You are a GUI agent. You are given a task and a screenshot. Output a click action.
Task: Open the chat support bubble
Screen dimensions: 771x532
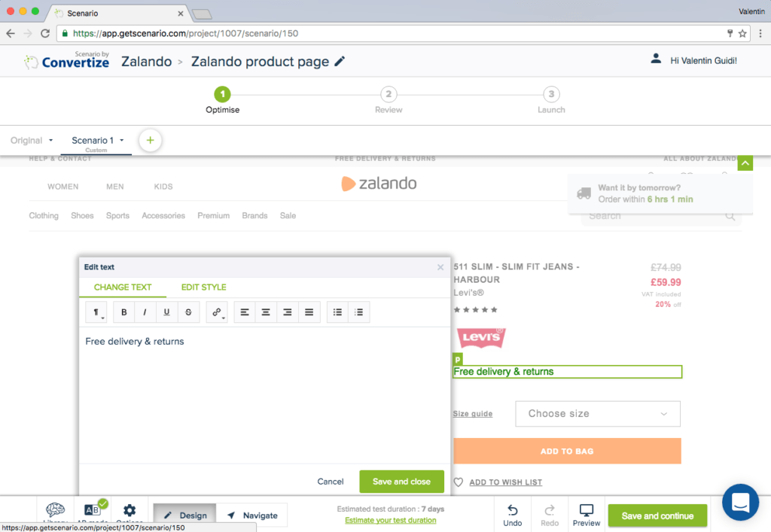coord(741,503)
